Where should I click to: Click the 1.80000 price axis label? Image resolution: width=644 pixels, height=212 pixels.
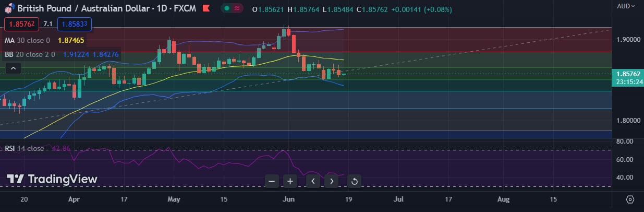[x=627, y=120]
